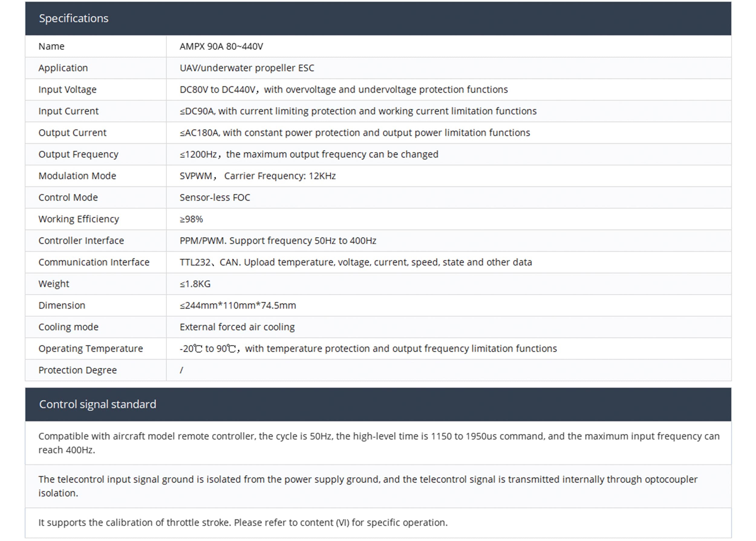Click the throttle stroke calibration paragraph
This screenshot has height=541, width=756.
coord(243,522)
